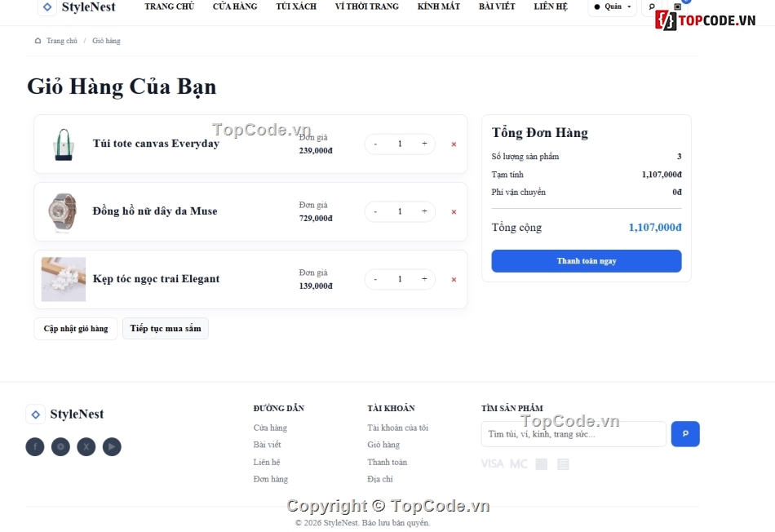Click the StyleNest logo icon in header
The width and height of the screenshot is (775, 532).
[47, 7]
